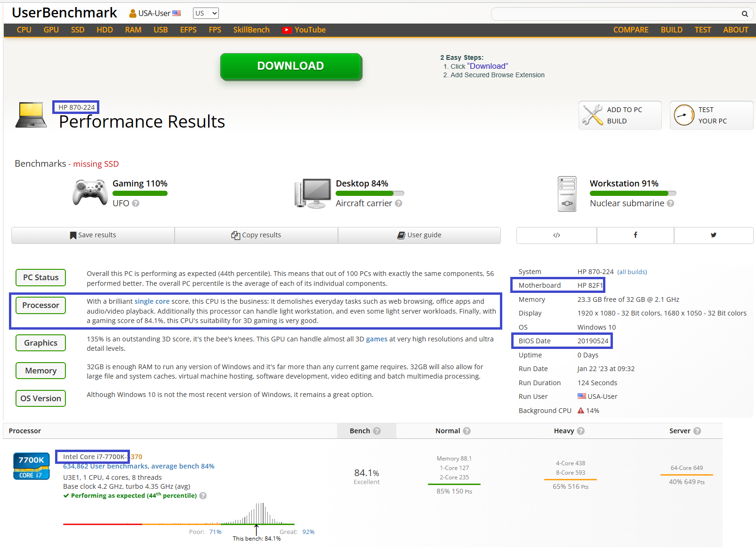The height and width of the screenshot is (550, 756).
Task: Click the 'all builds' link beside System
Action: click(633, 272)
